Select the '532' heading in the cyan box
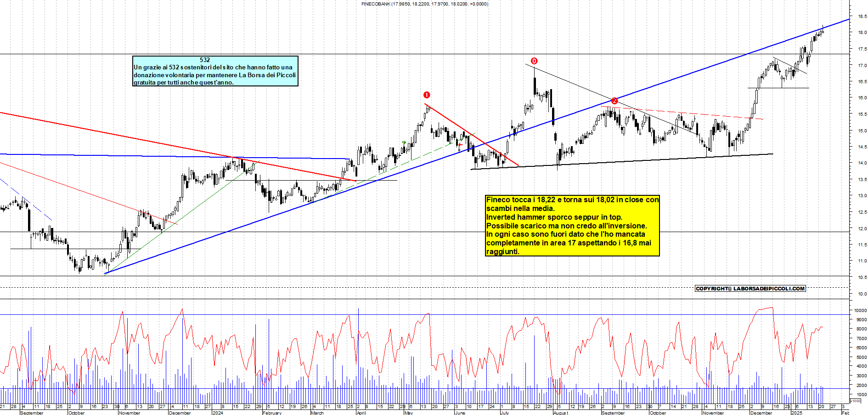868x415 pixels. (x=205, y=60)
